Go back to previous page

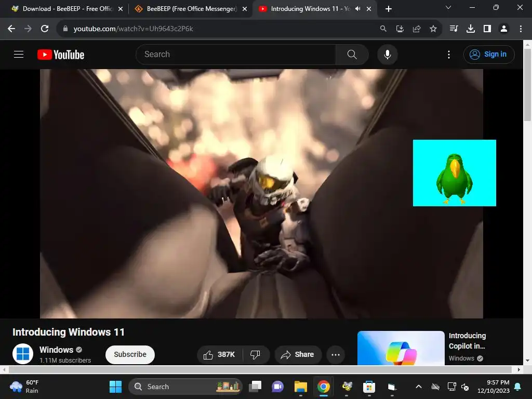[11, 29]
